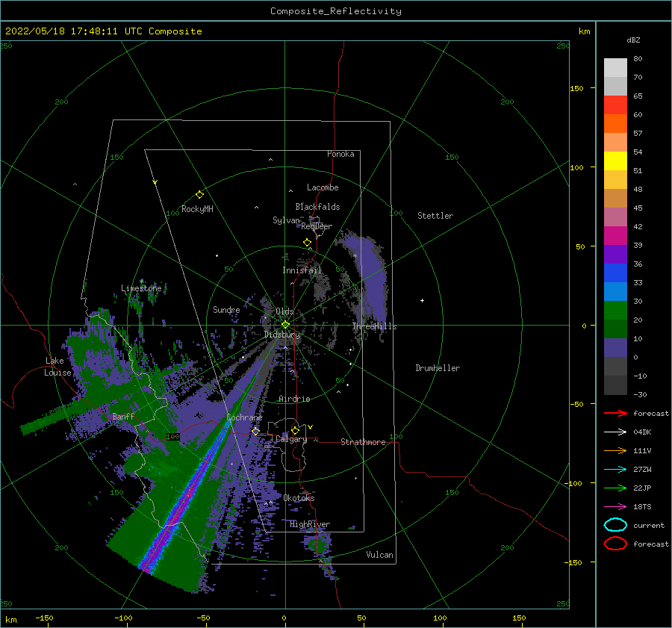Click the Olds label
The height and width of the screenshot is (628, 672).
[284, 311]
